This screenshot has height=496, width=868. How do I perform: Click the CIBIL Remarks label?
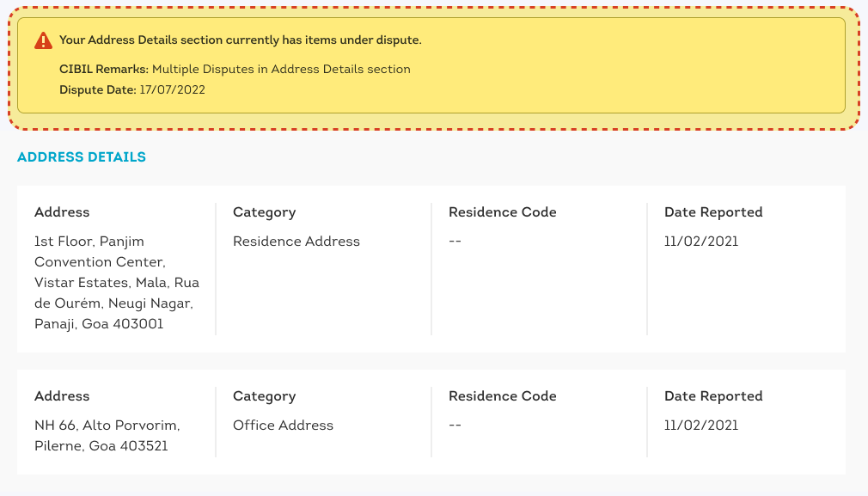104,69
